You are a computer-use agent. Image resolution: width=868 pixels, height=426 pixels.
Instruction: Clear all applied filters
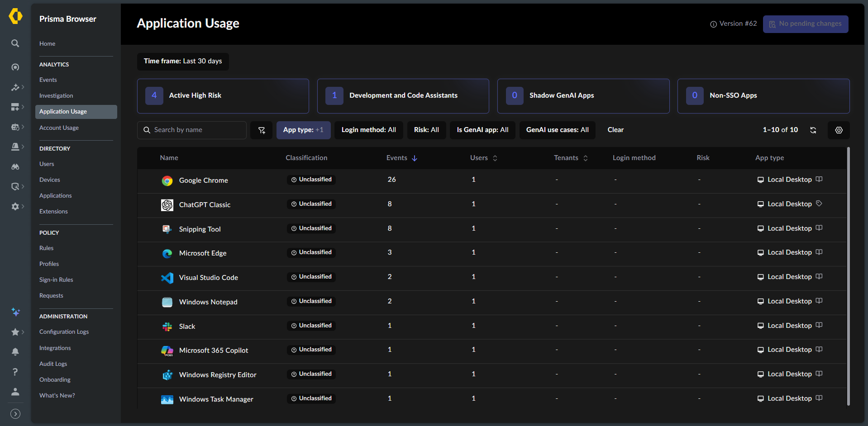[x=615, y=130]
